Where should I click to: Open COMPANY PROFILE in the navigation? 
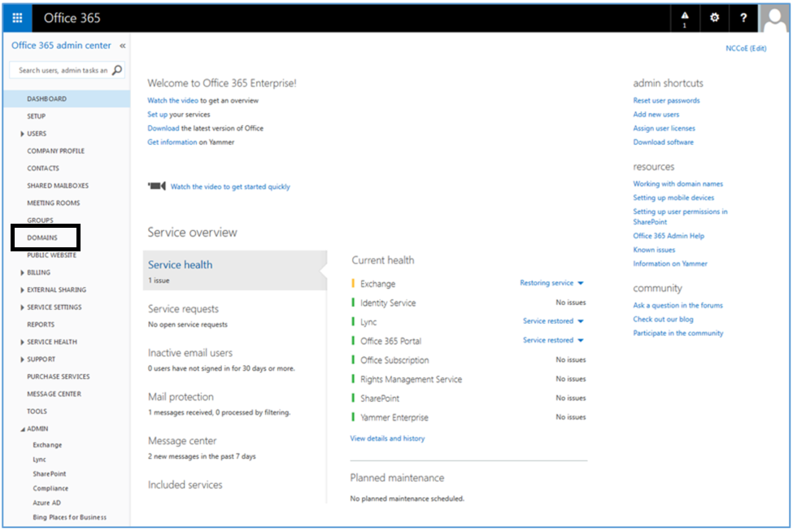tap(55, 150)
